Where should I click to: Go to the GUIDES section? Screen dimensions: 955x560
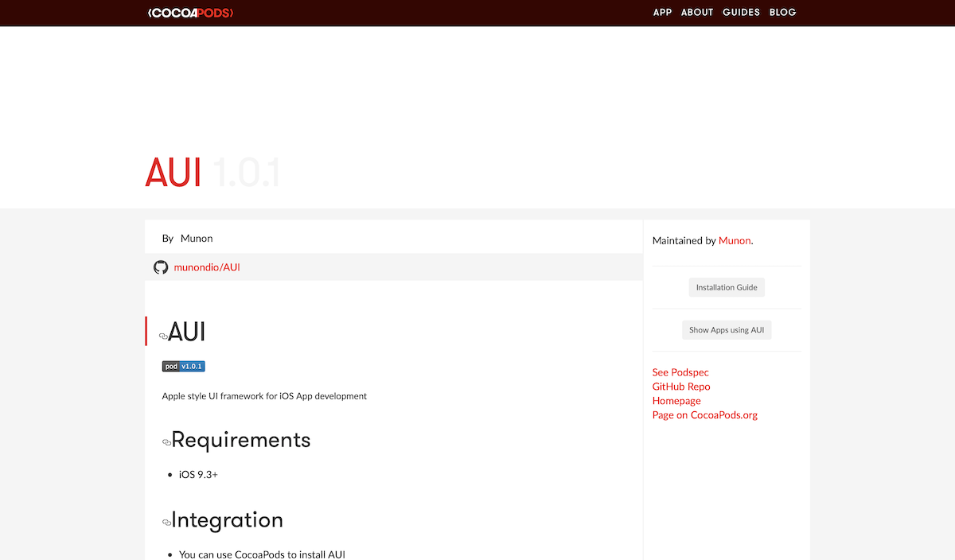[741, 13]
